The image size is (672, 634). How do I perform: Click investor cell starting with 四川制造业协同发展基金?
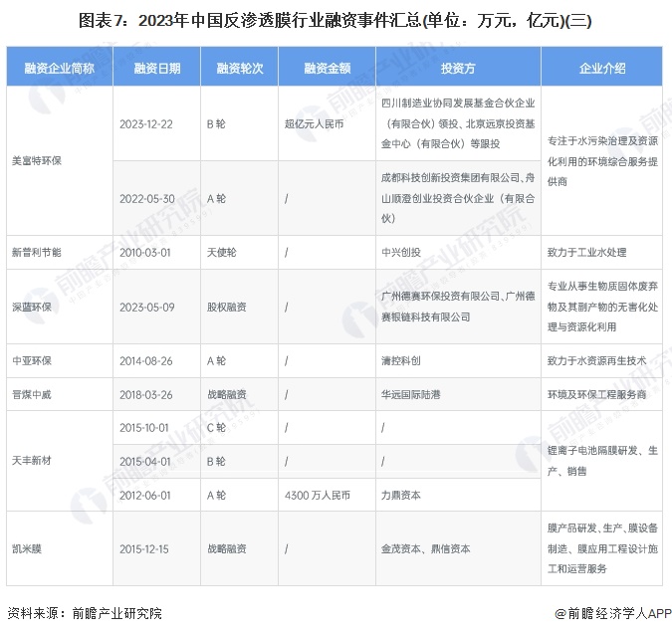click(458, 123)
